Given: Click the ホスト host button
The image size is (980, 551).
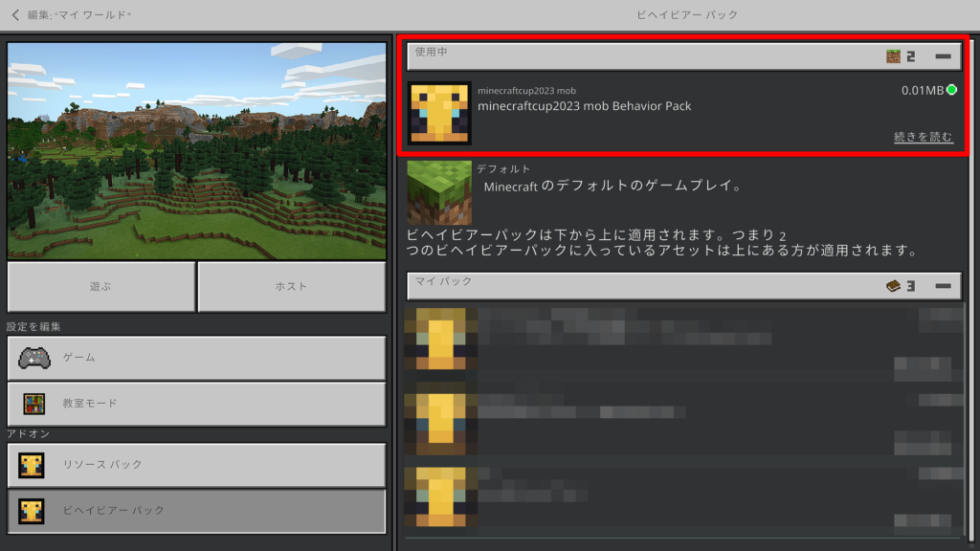Looking at the screenshot, I should [x=291, y=286].
